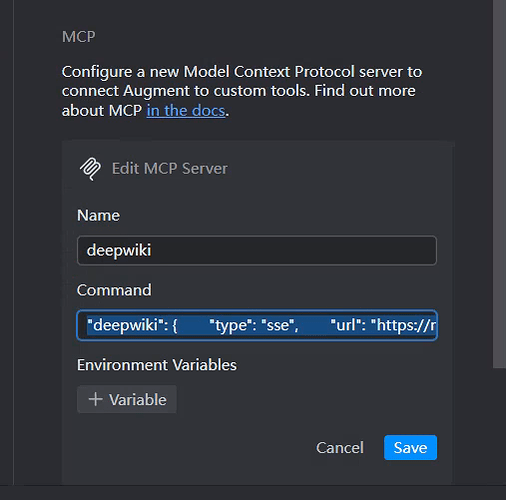Click the 'Command' label
Screen dimensions: 506x500
point(114,290)
